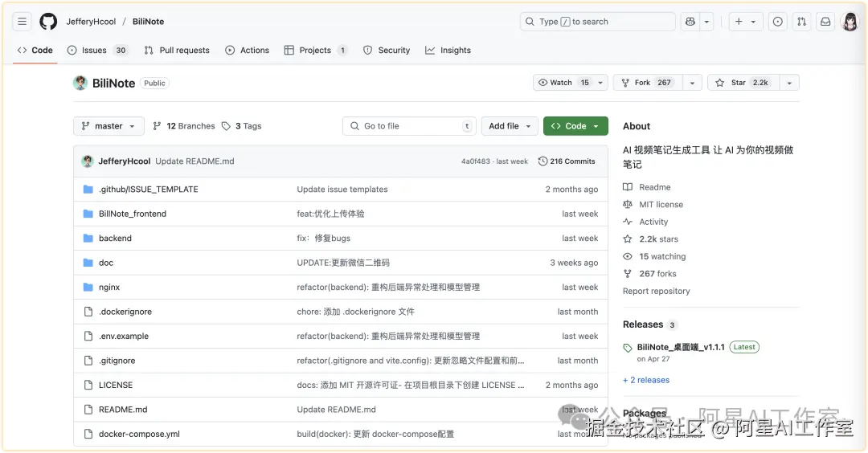Open MIT license link
The height and width of the screenshot is (453, 868).
point(653,205)
